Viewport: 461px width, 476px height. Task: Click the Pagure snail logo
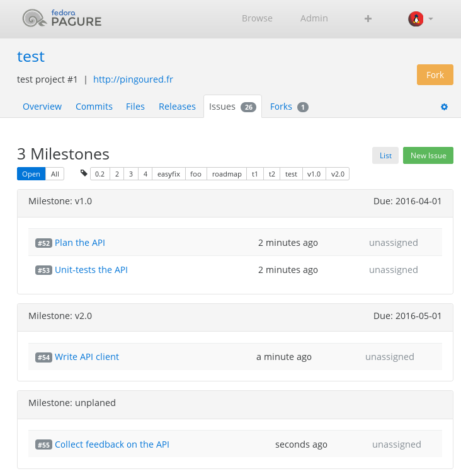point(34,19)
